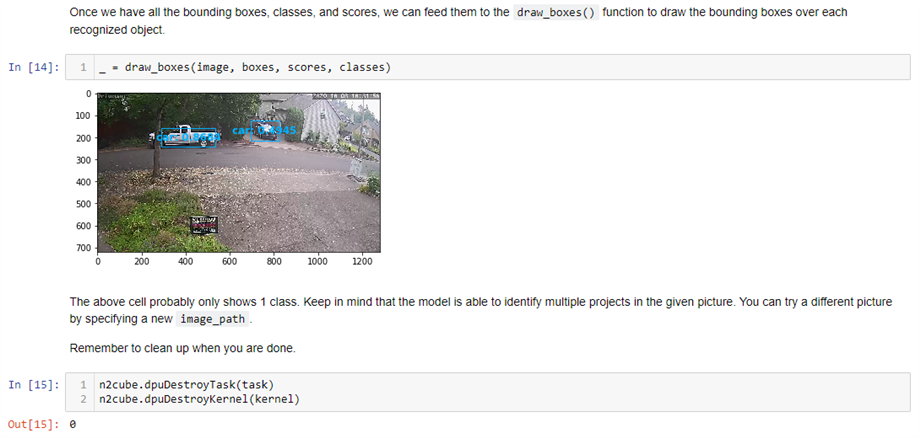Click line number 2 of cell 15
Viewport: 920px width, 438px height.
coord(83,399)
